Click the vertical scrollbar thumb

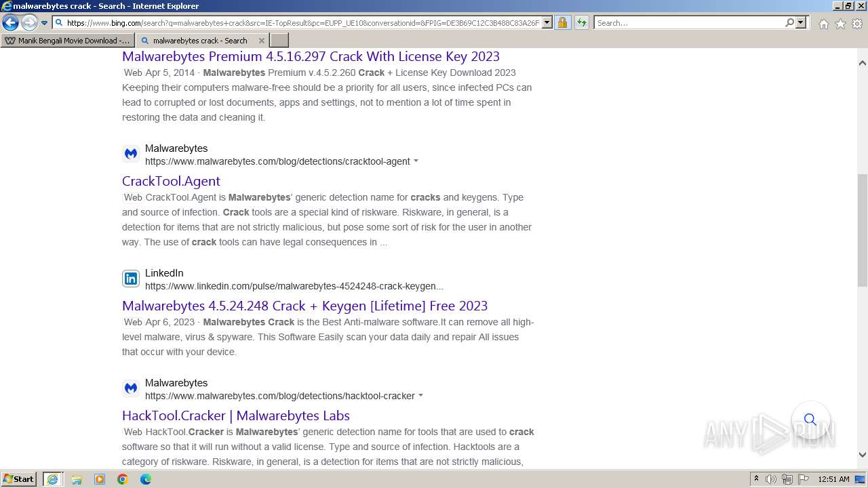click(x=863, y=229)
